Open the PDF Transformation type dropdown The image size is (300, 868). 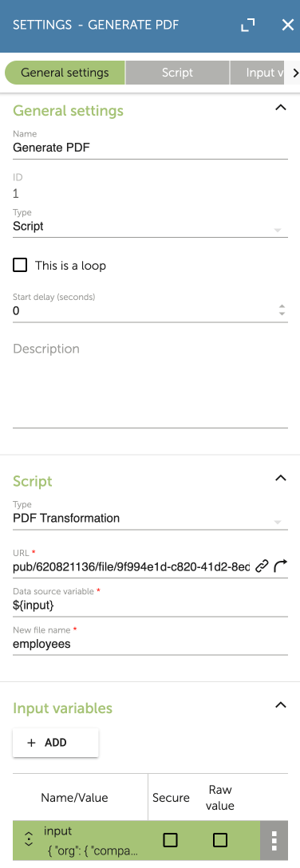[150, 518]
